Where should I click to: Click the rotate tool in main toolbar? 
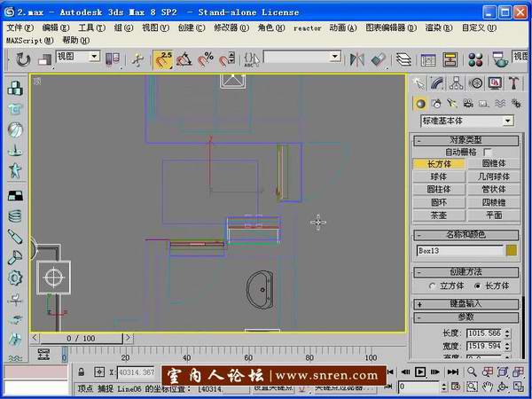(23, 59)
